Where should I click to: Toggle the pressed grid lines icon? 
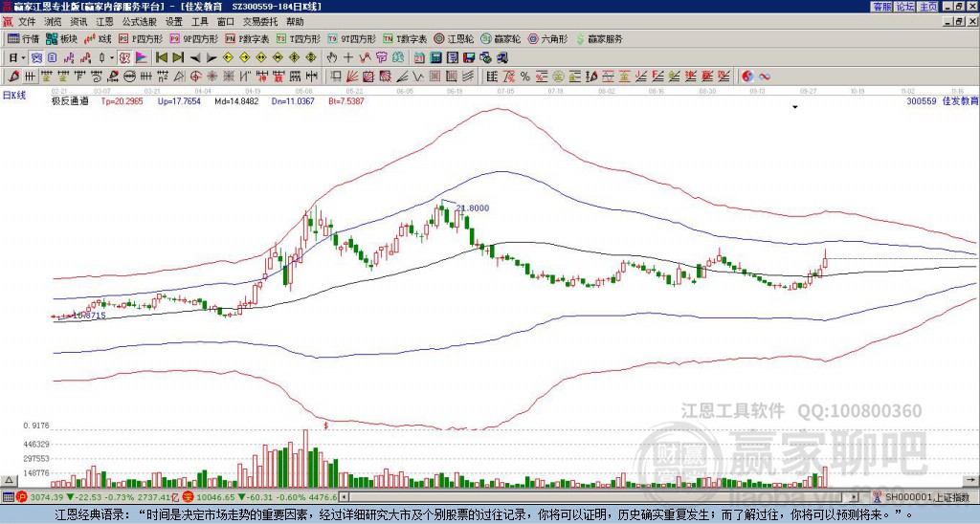pyautogui.click(x=30, y=76)
